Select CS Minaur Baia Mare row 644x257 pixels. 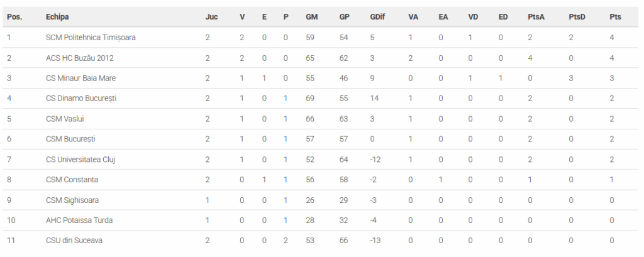(x=321, y=78)
